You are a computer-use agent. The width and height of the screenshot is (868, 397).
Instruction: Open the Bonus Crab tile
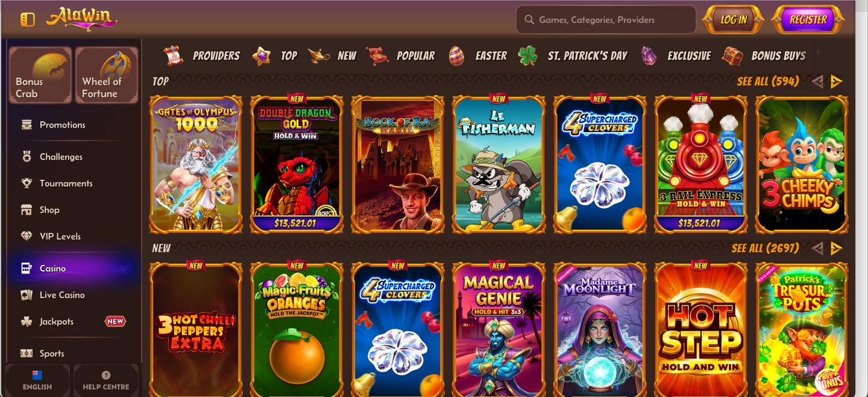[40, 75]
